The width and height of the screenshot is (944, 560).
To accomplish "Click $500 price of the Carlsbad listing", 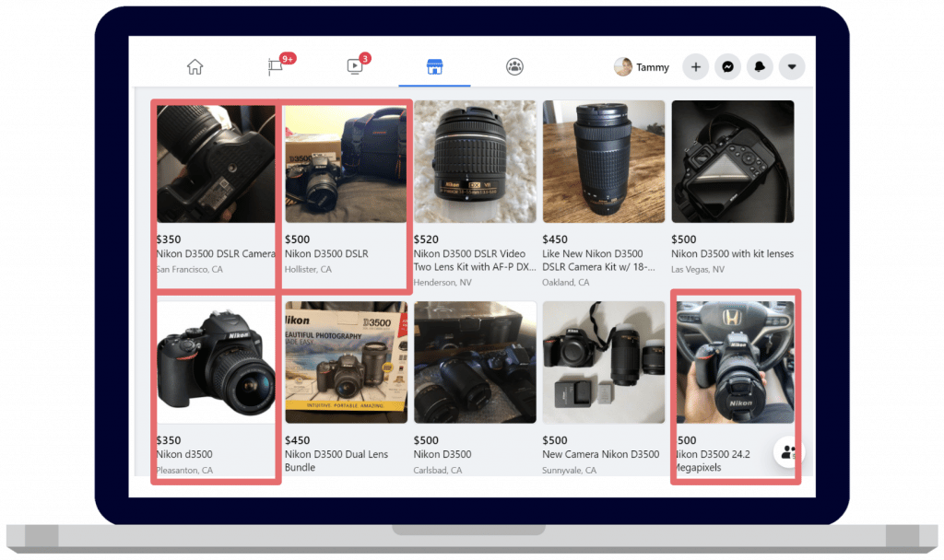I will point(426,440).
